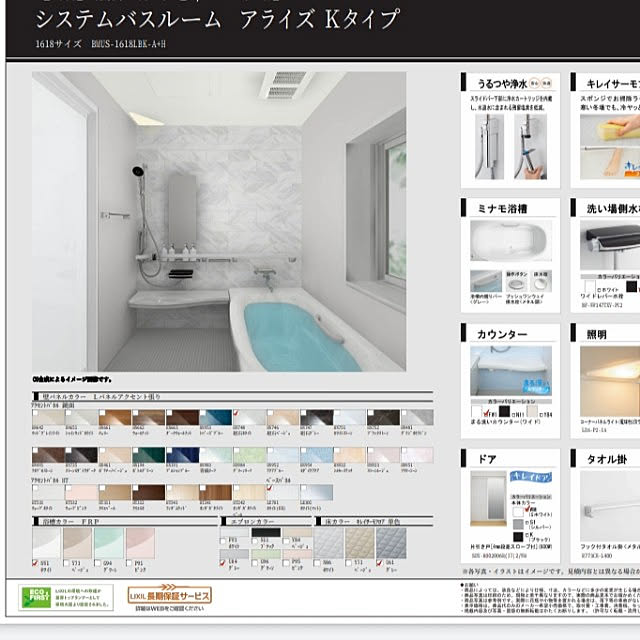Image resolution: width=640 pixels, height=640 pixels.
Task: Select the black apron color swatch
Action: coord(266,532)
